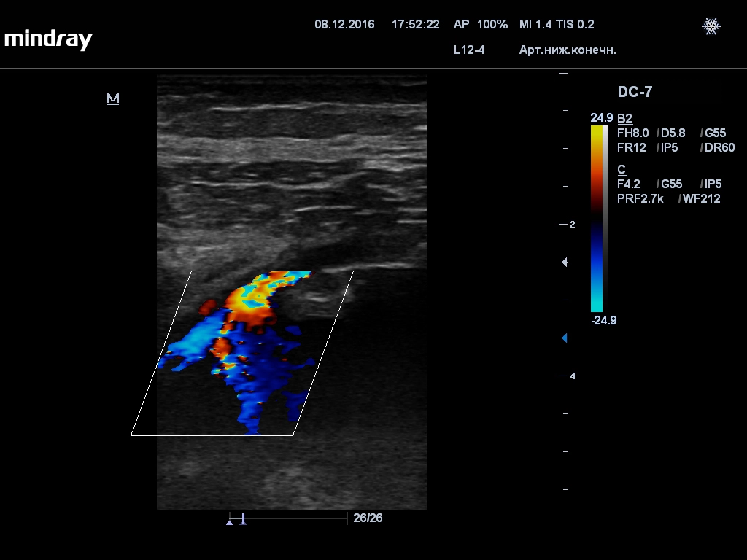Click the F4.2 color frequency value
This screenshot has width=747, height=560.
628,184
